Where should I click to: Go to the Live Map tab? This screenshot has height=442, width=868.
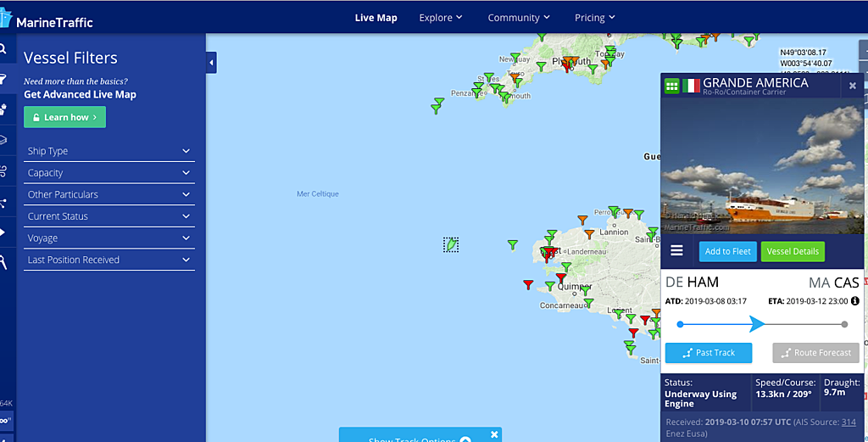click(x=376, y=18)
